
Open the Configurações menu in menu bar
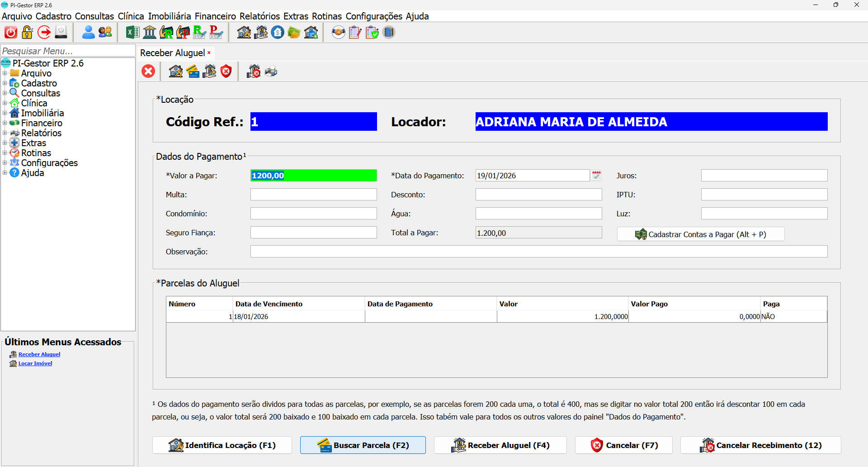pyautogui.click(x=373, y=16)
